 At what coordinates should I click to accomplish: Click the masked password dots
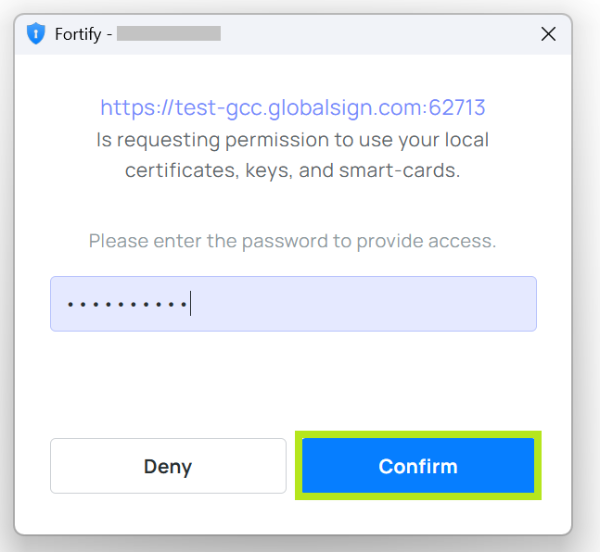point(127,304)
